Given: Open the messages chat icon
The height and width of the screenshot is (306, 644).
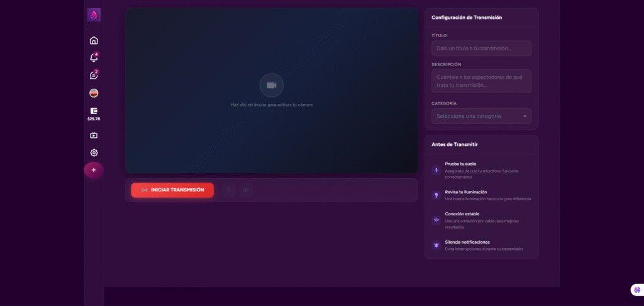Looking at the screenshot, I should [x=94, y=76].
